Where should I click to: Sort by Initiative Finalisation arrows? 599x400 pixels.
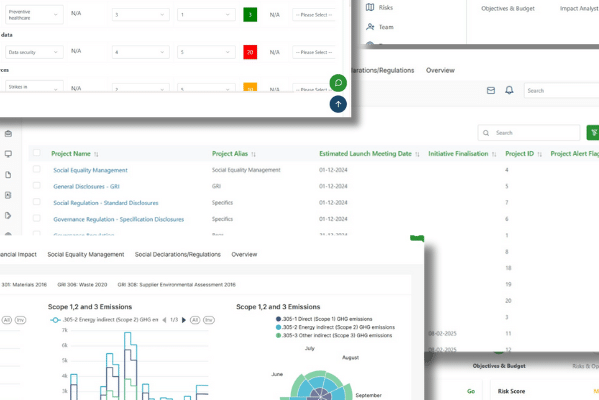494,154
